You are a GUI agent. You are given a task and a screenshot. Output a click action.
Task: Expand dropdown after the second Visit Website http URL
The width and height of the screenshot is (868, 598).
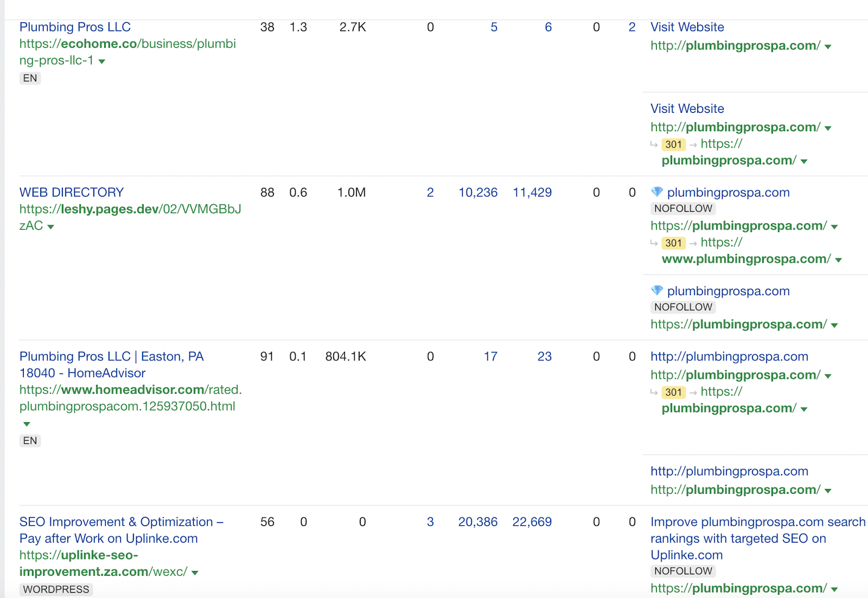coord(828,128)
